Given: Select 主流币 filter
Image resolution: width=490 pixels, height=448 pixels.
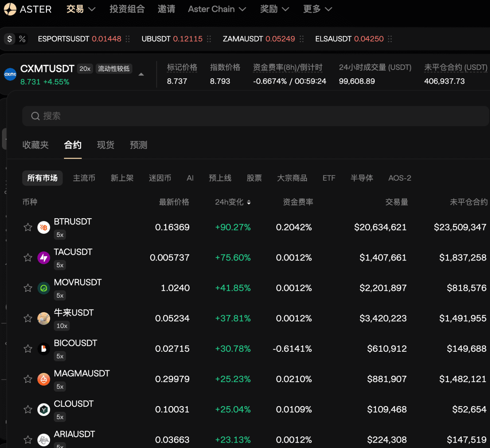Looking at the screenshot, I should pyautogui.click(x=84, y=178).
